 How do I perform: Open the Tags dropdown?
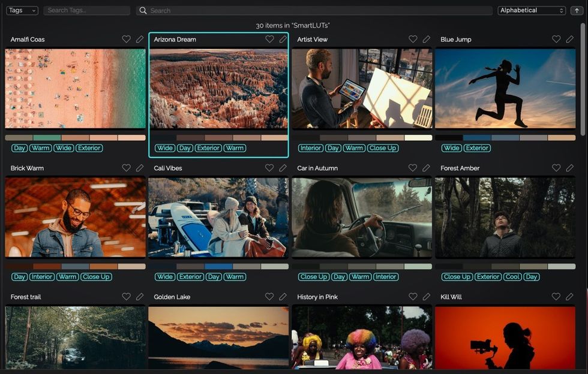click(x=22, y=11)
